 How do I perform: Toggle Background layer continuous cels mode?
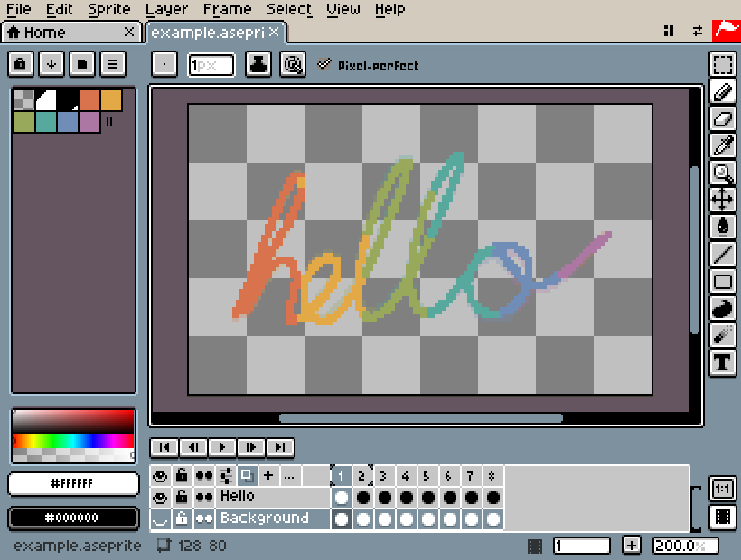pos(204,519)
